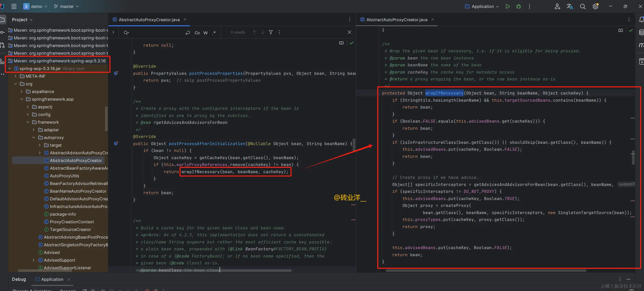Open the Commit tool window icon

3,32
